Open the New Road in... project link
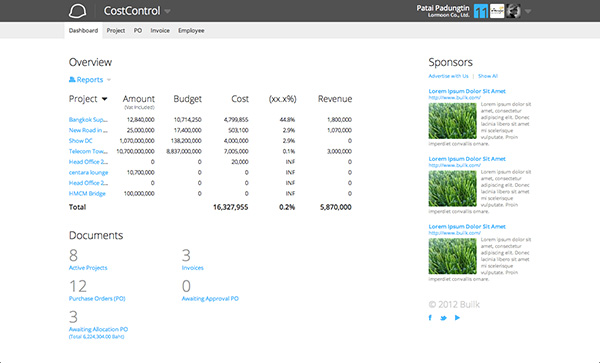This screenshot has width=600, height=363. pos(88,130)
